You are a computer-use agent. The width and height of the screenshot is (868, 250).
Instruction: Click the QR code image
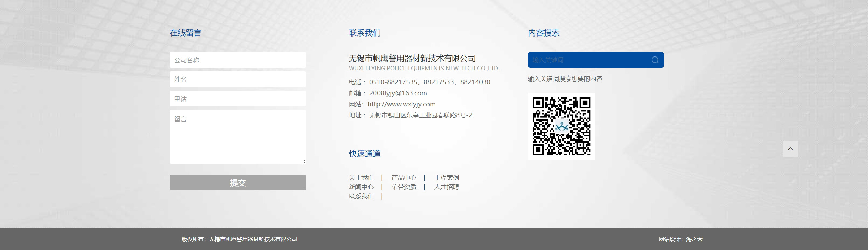(x=561, y=126)
